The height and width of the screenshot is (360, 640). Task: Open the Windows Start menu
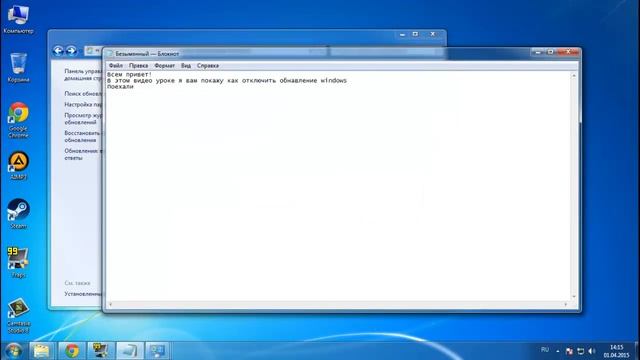(13, 351)
